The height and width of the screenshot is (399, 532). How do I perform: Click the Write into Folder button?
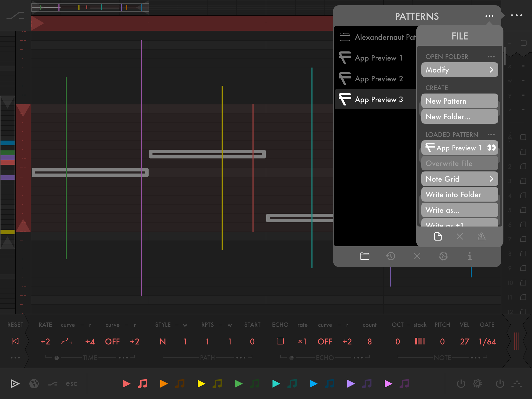[x=460, y=195]
